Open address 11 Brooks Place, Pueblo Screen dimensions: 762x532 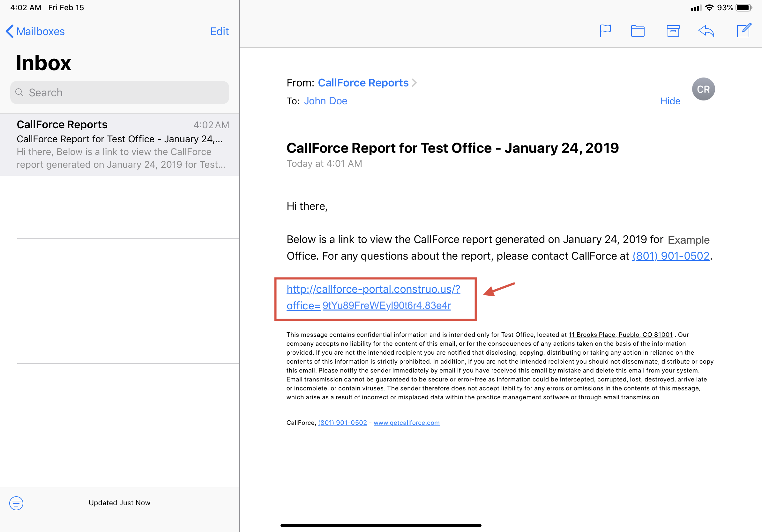pyautogui.click(x=621, y=335)
